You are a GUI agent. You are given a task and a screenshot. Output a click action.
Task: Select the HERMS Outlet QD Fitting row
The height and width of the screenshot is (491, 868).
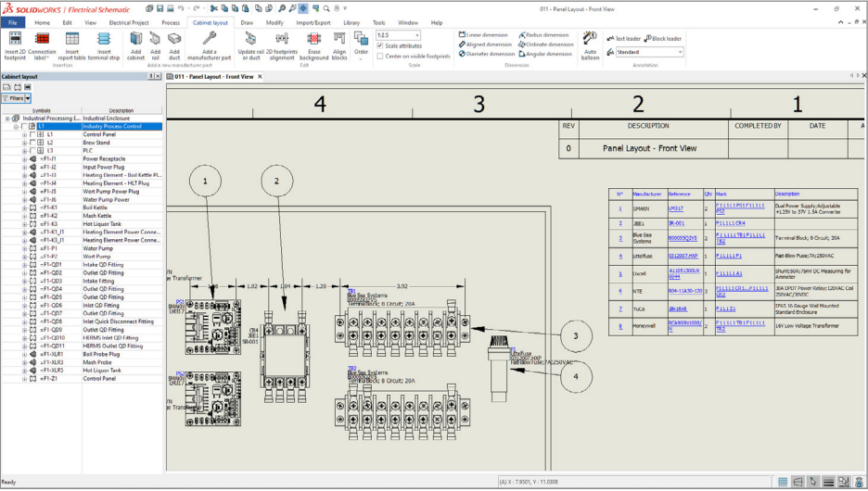pyautogui.click(x=82, y=346)
